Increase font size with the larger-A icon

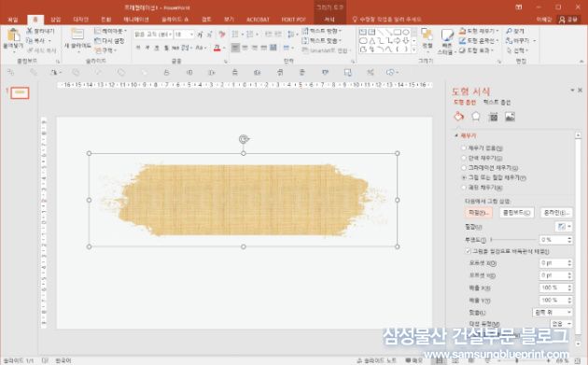[200, 35]
